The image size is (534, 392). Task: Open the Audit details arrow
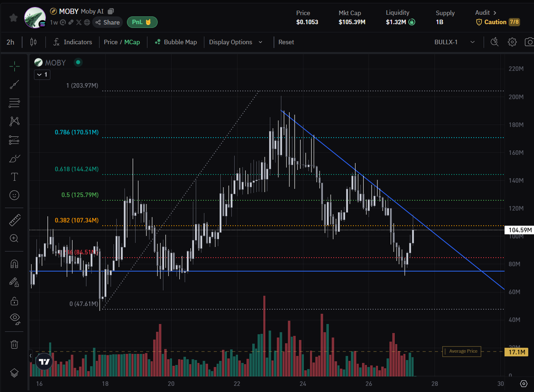click(x=494, y=13)
